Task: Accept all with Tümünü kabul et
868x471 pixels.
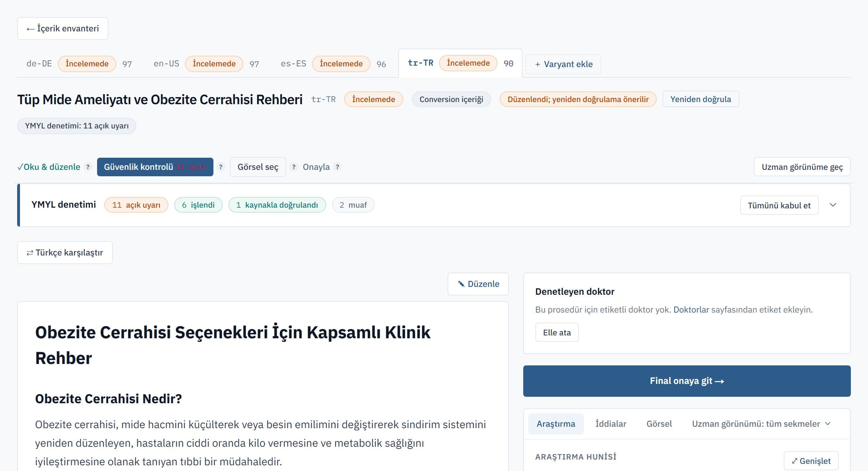Action: tap(779, 206)
